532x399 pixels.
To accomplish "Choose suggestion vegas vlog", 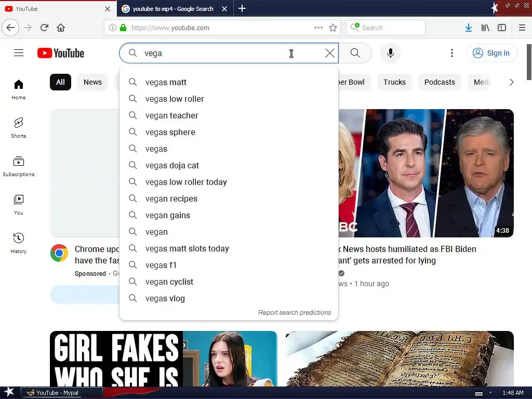I will tap(229, 298).
